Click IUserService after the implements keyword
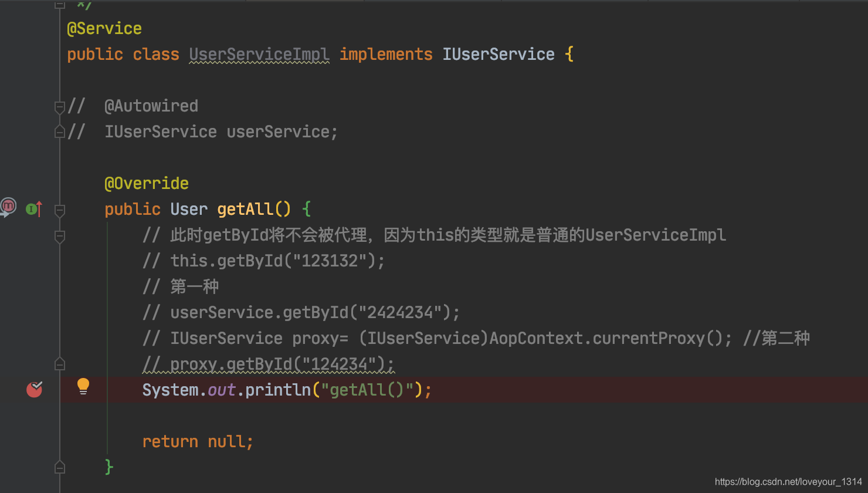 point(499,54)
